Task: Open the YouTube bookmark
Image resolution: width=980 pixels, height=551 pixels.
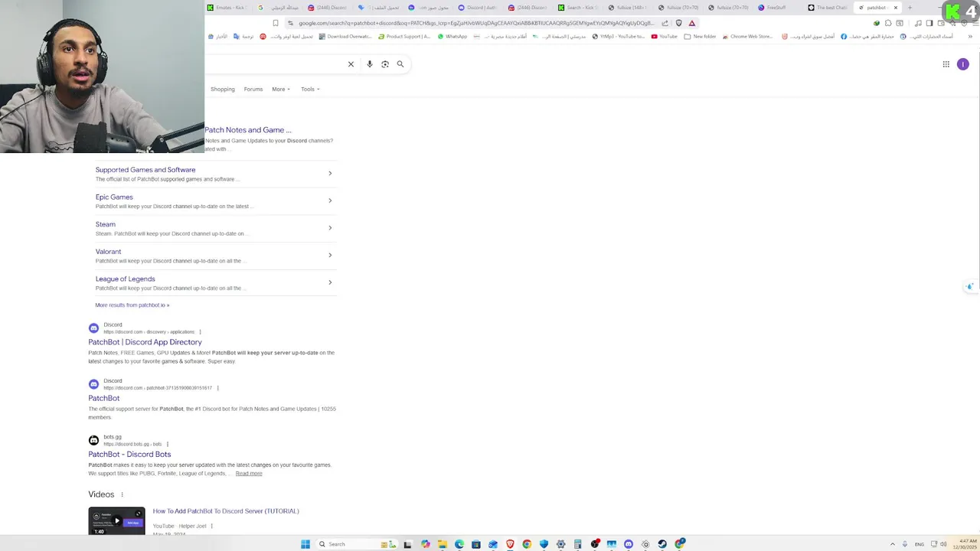Action: pyautogui.click(x=665, y=37)
